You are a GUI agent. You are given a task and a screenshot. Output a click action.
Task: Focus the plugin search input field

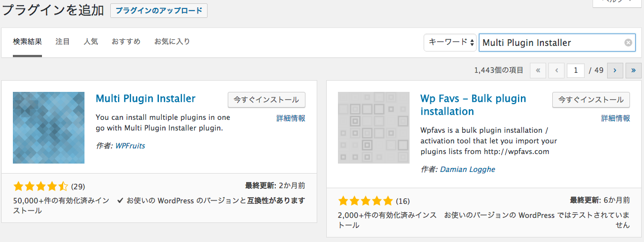click(557, 43)
